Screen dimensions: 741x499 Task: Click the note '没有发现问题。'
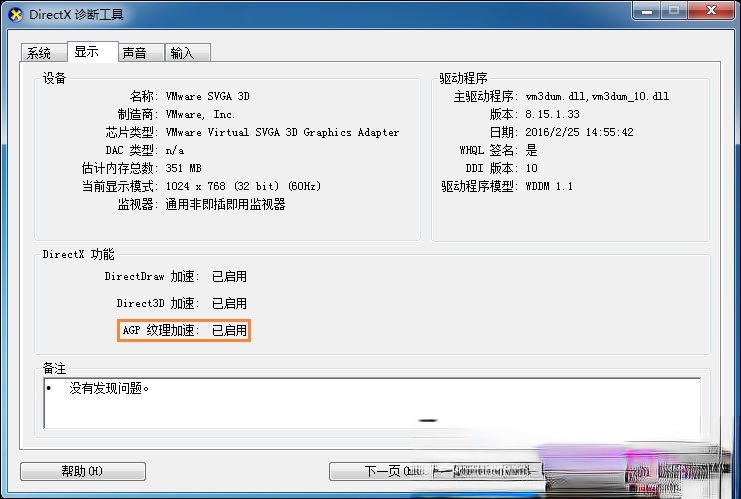click(x=109, y=388)
